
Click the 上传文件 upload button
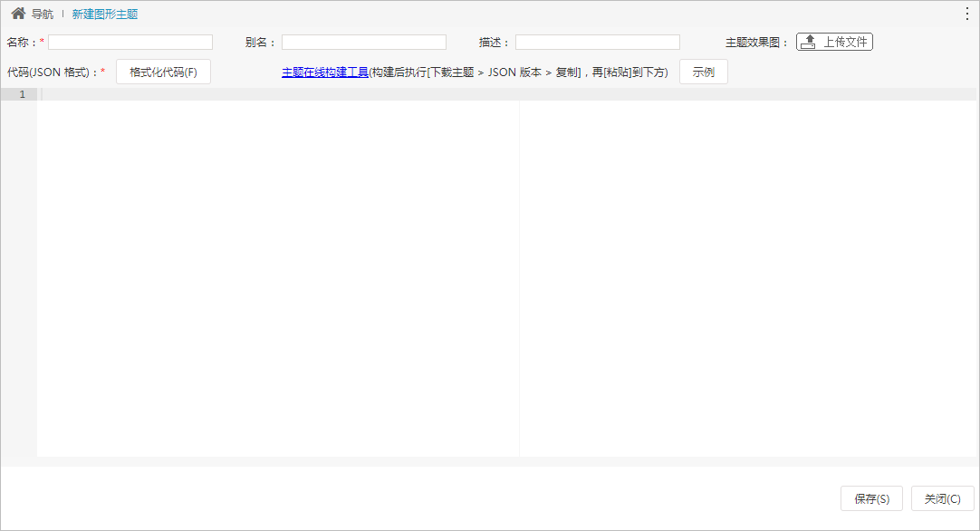click(834, 42)
